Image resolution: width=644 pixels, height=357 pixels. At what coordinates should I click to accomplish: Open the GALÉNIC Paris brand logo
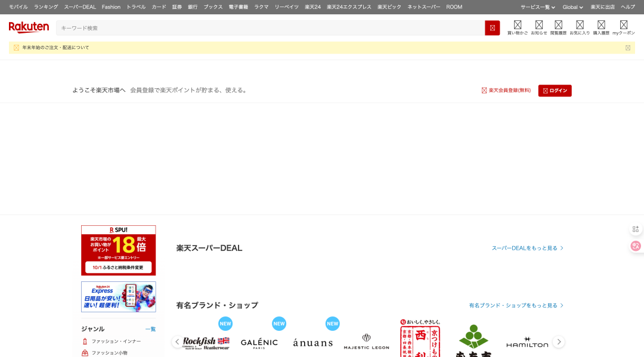(259, 343)
